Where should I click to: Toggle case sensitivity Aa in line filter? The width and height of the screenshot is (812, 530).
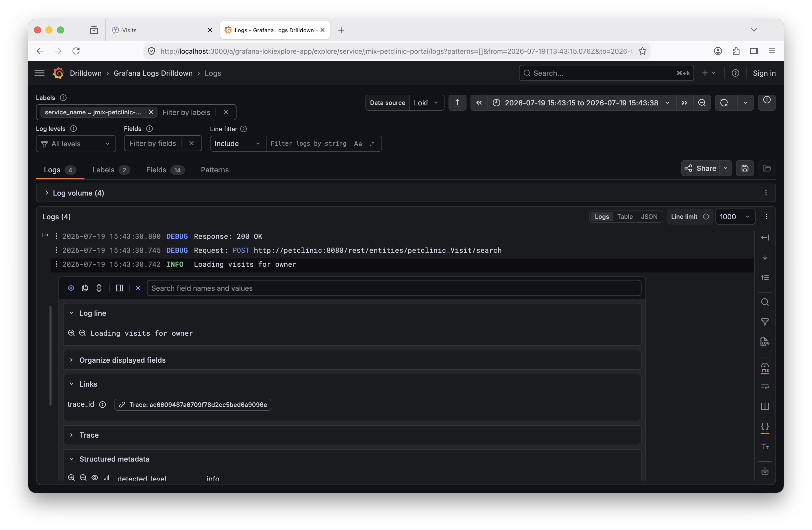tap(358, 144)
